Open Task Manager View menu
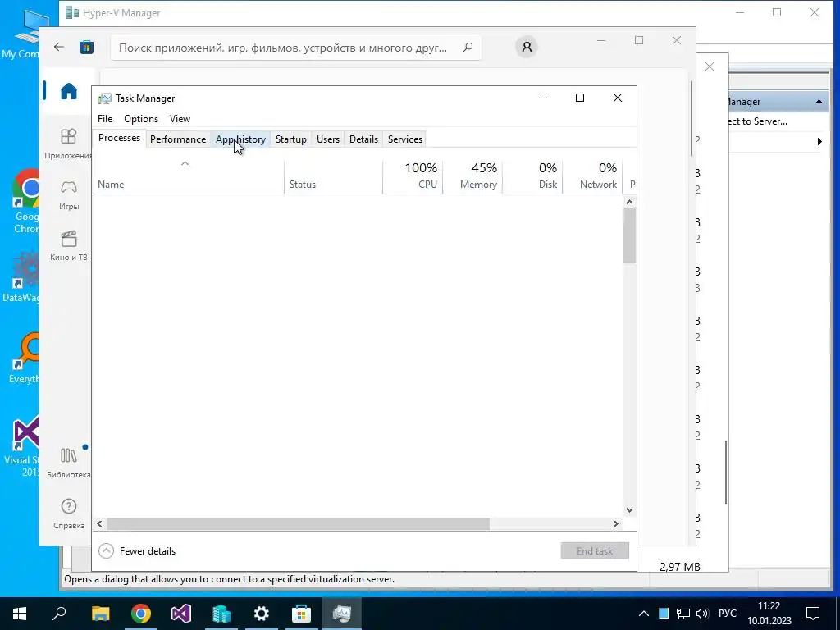The width and height of the screenshot is (840, 630). pyautogui.click(x=180, y=119)
